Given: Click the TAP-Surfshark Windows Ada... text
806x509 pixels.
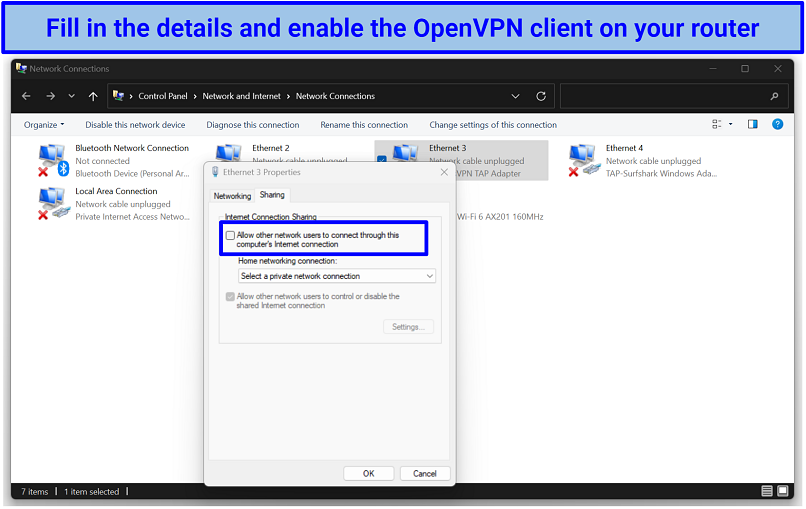Looking at the screenshot, I should 661,174.
